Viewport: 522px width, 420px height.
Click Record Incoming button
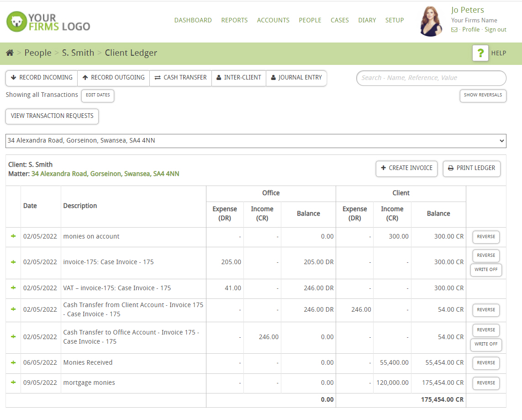pos(42,78)
